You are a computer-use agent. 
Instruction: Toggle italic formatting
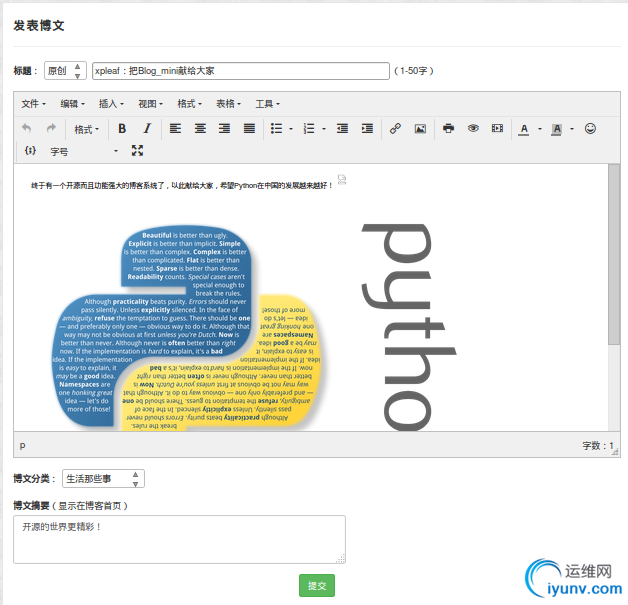(x=147, y=129)
